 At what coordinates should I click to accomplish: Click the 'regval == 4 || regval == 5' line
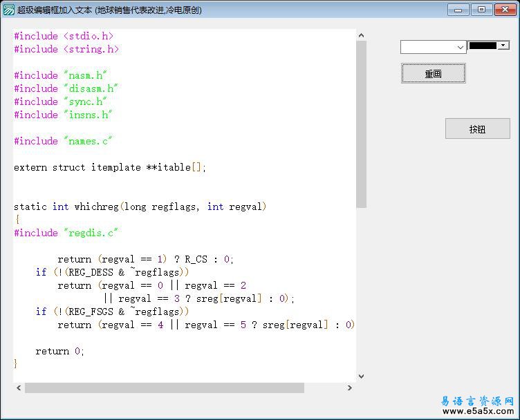coord(206,325)
